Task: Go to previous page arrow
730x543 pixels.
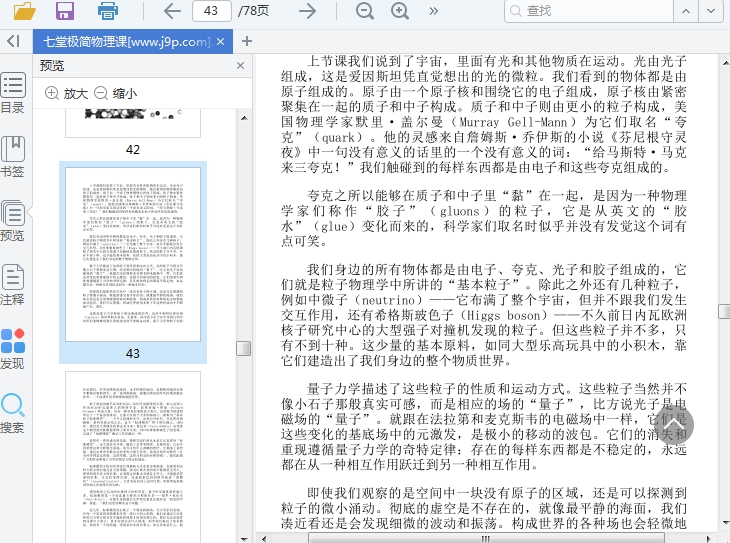Action: [x=172, y=11]
